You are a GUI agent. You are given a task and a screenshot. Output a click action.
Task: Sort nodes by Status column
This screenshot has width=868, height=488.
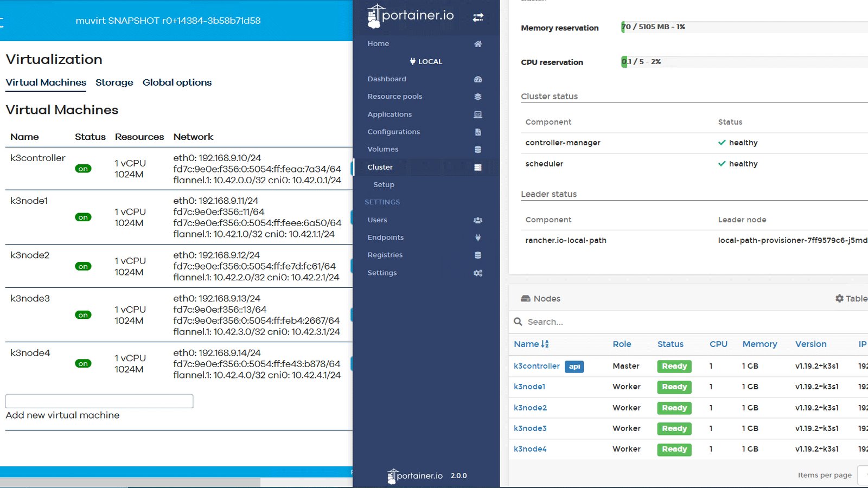point(671,344)
